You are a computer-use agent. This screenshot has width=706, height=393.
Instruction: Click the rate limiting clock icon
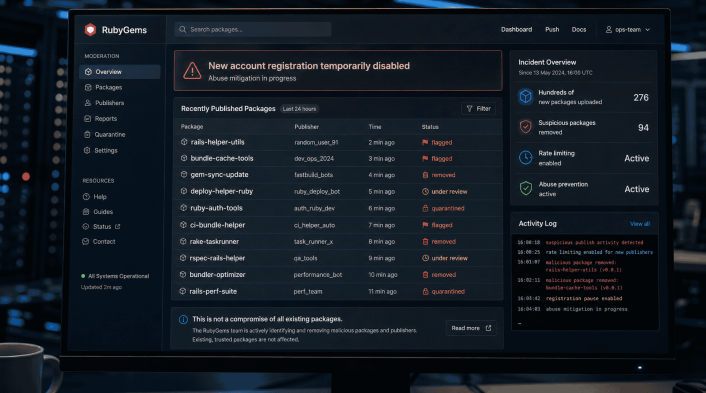(525, 158)
